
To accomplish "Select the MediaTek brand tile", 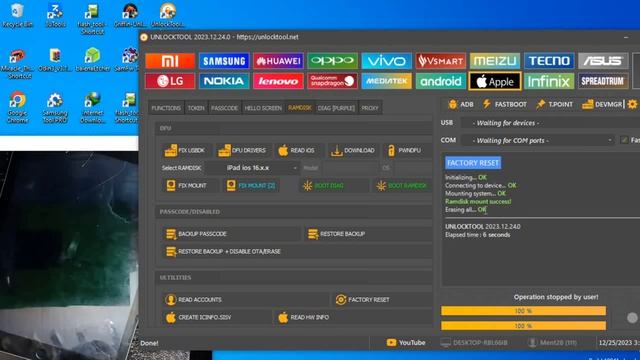I will tap(386, 81).
